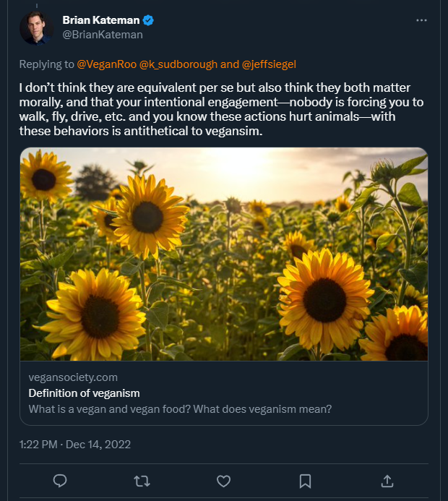The width and height of the screenshot is (448, 501).
Task: Open the @VeganRoo mention
Action: pos(108,64)
